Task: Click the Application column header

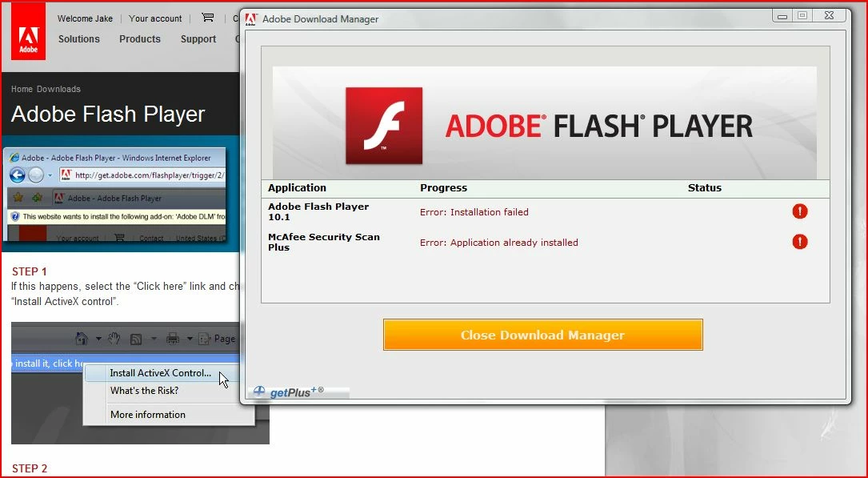Action: point(298,188)
